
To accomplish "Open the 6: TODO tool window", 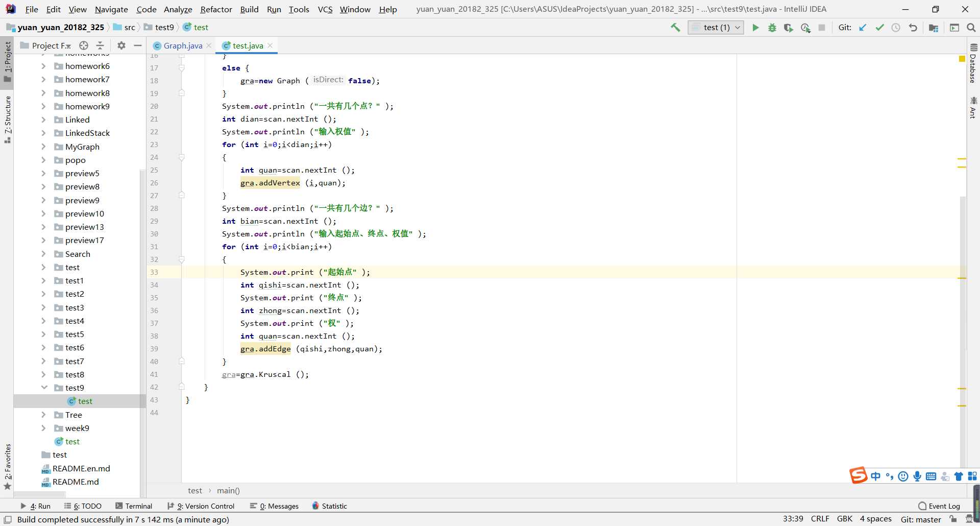I will pos(83,506).
